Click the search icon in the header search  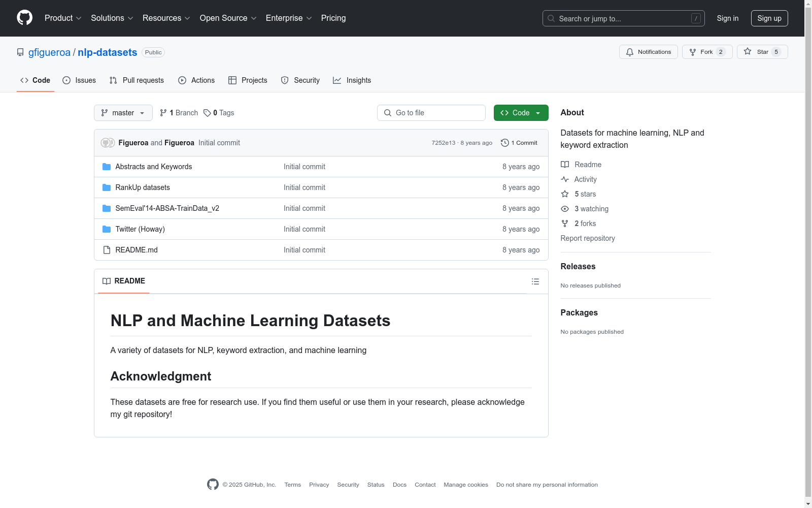[x=551, y=18]
